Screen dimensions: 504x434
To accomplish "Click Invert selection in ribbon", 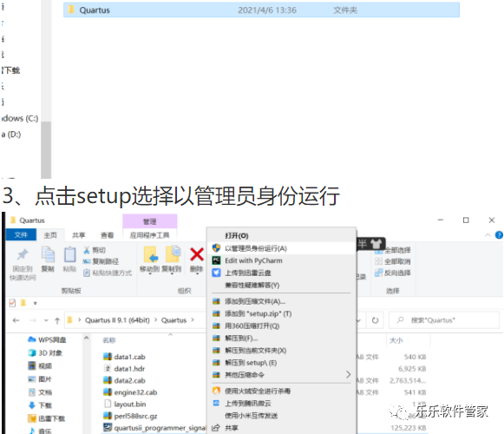I will click(x=393, y=273).
